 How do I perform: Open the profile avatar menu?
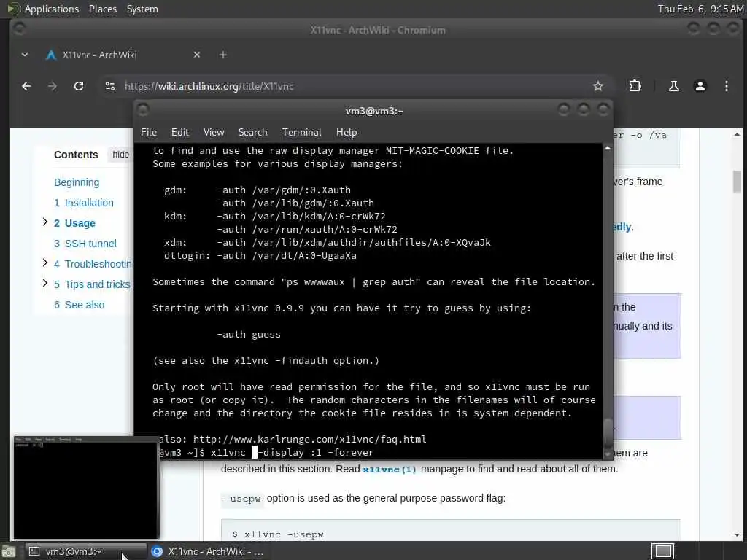700,86
